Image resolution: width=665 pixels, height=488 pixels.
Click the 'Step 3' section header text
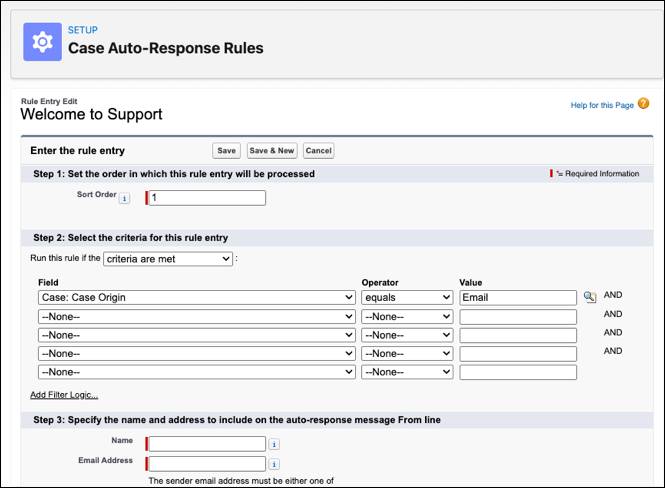(x=237, y=420)
